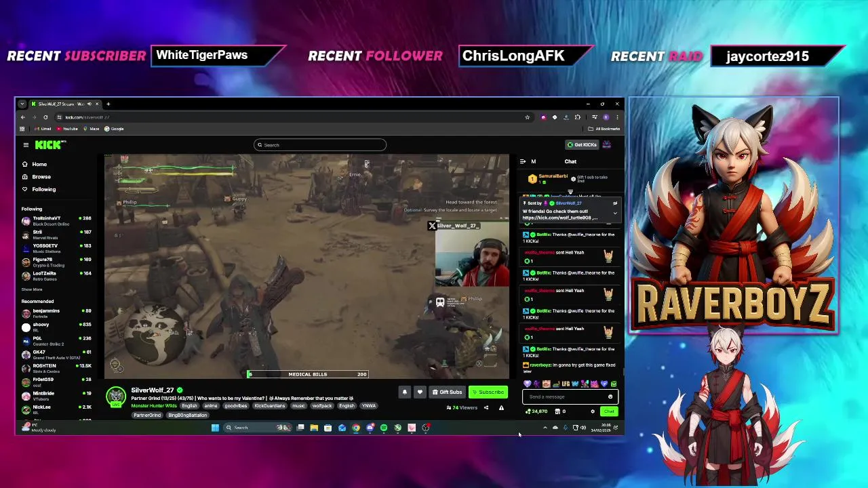Open NickLee recommended channel
Image resolution: width=868 pixels, height=488 pixels.
(x=57, y=409)
